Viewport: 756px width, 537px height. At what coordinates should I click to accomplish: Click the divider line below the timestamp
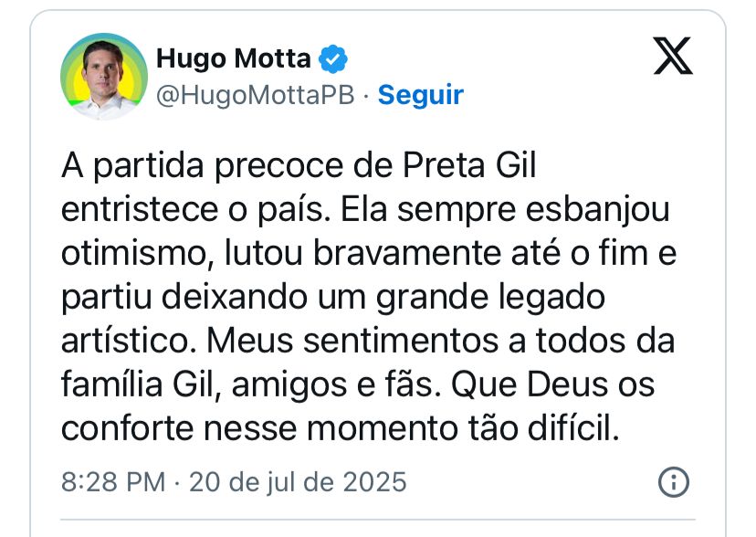coord(377,520)
